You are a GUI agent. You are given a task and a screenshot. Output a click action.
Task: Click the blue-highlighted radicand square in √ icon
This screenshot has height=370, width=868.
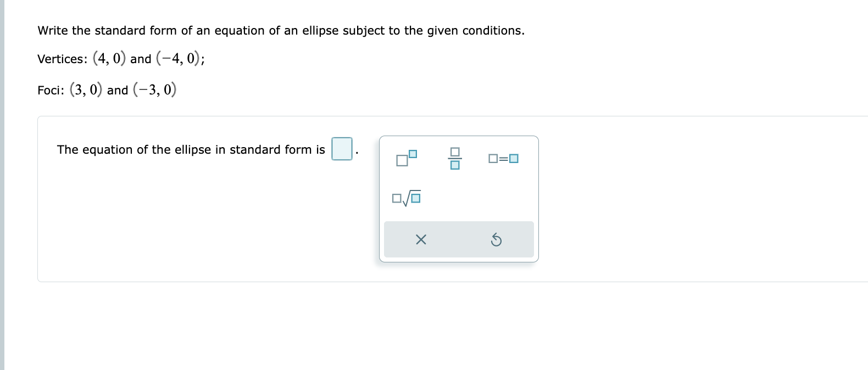pyautogui.click(x=416, y=197)
